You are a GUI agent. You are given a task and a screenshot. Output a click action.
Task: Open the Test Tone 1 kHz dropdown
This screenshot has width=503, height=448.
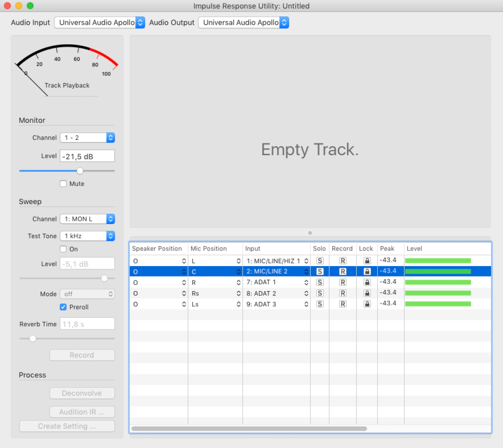tap(87, 236)
